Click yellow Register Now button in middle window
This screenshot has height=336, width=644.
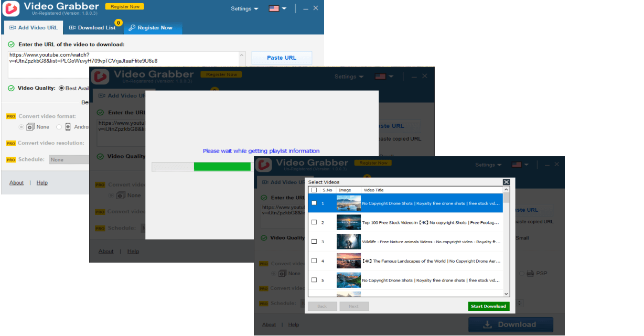(x=222, y=74)
